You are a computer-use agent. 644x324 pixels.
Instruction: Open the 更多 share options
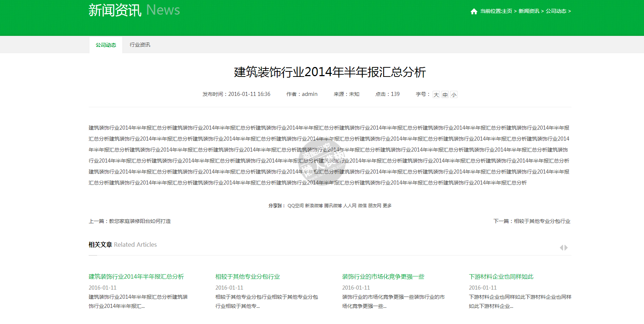pyautogui.click(x=387, y=206)
